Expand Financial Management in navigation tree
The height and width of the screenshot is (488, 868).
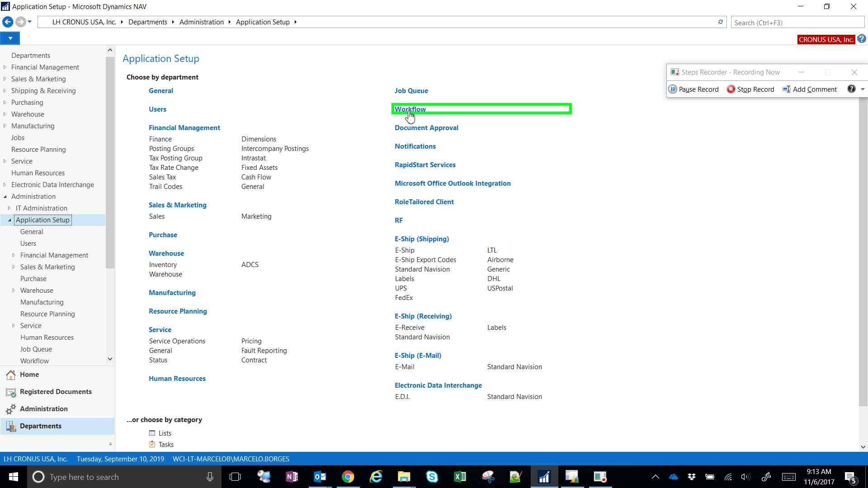[x=5, y=67]
